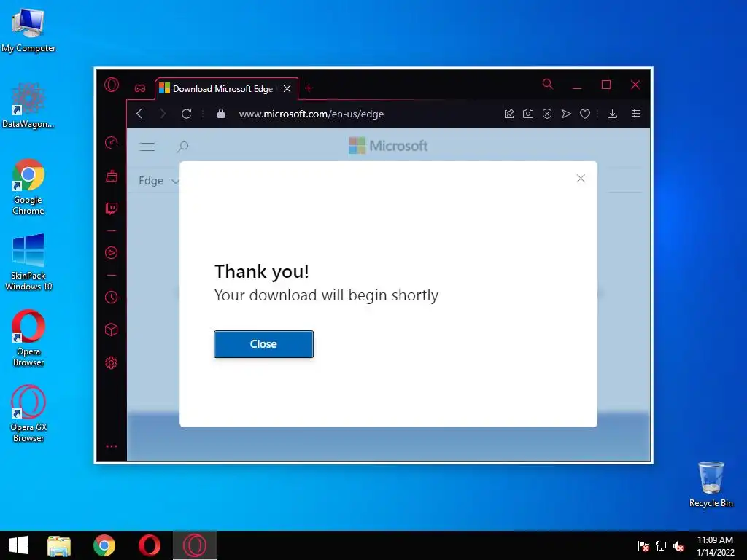This screenshot has width=747, height=560.
Task: Select the Google Chrome desktop shortcut
Action: click(28, 187)
